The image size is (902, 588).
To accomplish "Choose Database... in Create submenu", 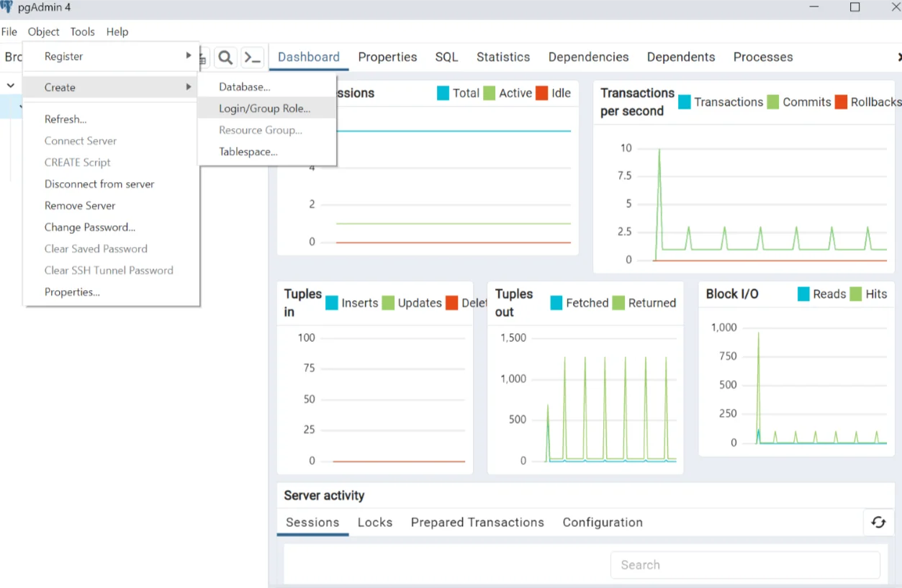I will coord(267,87).
